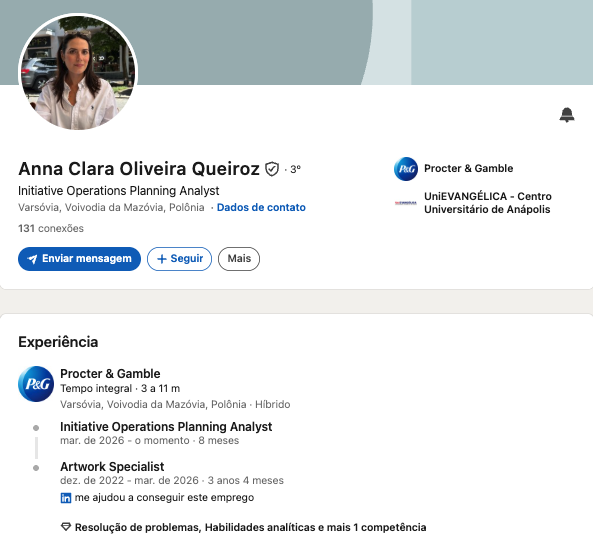Click the notification bell icon
Screen dimensions: 593x552
point(567,115)
